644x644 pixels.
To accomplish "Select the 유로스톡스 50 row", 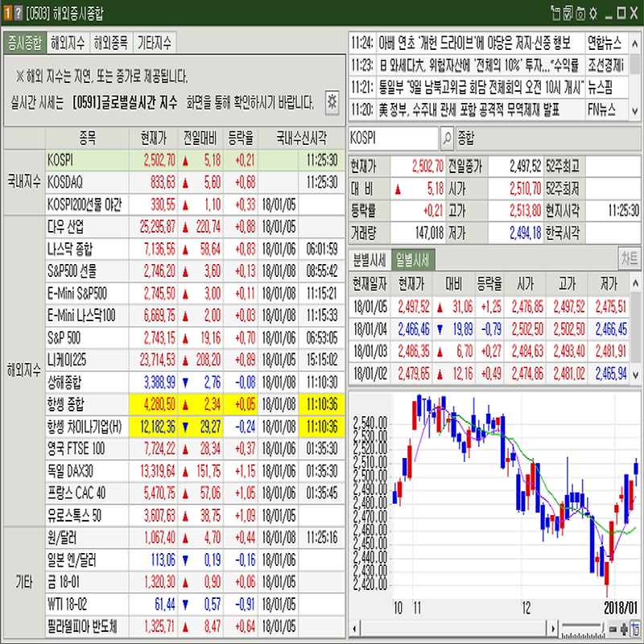I will pos(195,515).
